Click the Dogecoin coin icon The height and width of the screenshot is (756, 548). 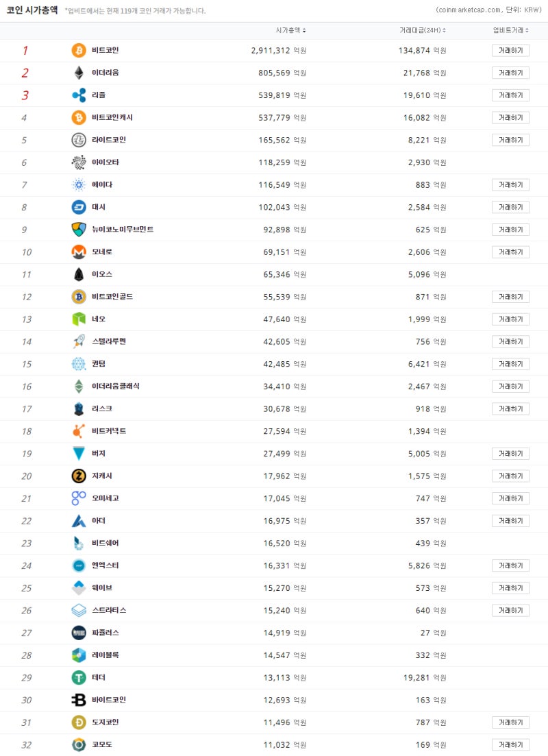pos(79,722)
